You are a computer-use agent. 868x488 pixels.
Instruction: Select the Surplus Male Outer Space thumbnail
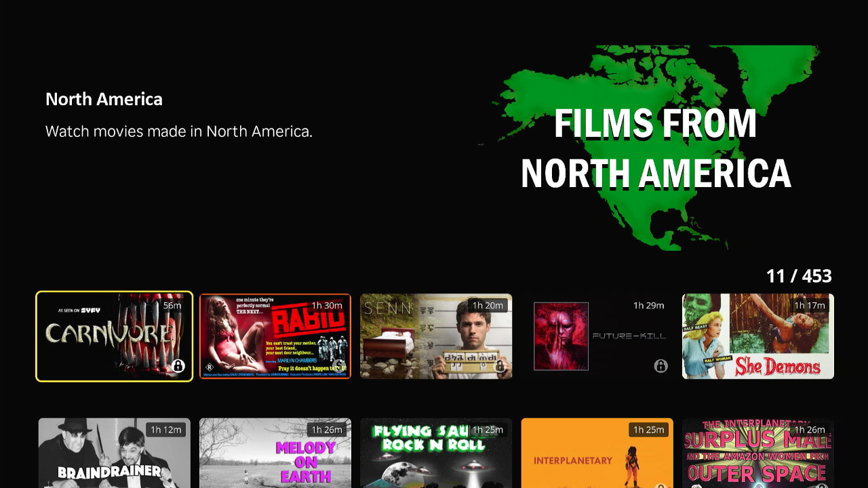pos(758,453)
